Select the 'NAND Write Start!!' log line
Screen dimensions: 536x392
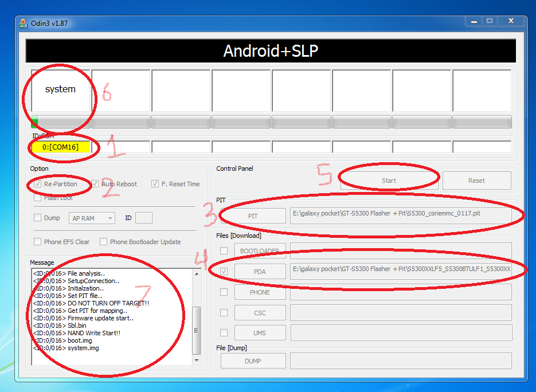point(77,333)
